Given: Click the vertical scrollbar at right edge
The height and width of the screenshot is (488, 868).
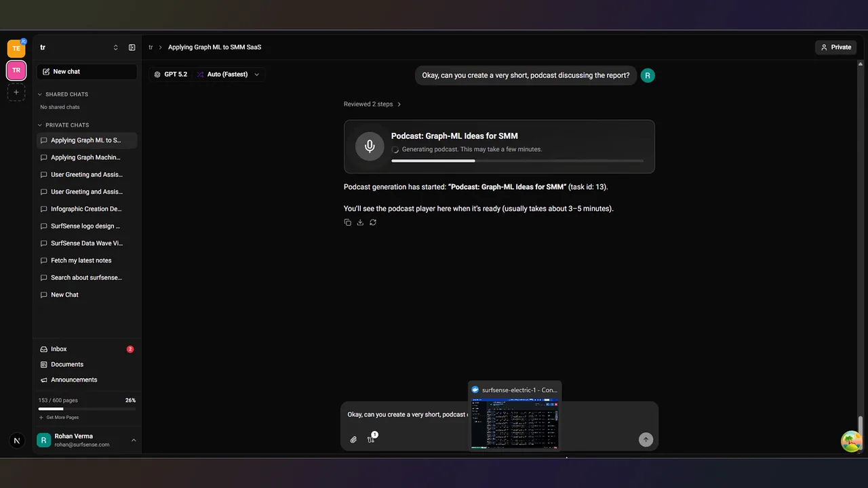Looking at the screenshot, I should pyautogui.click(x=861, y=423).
